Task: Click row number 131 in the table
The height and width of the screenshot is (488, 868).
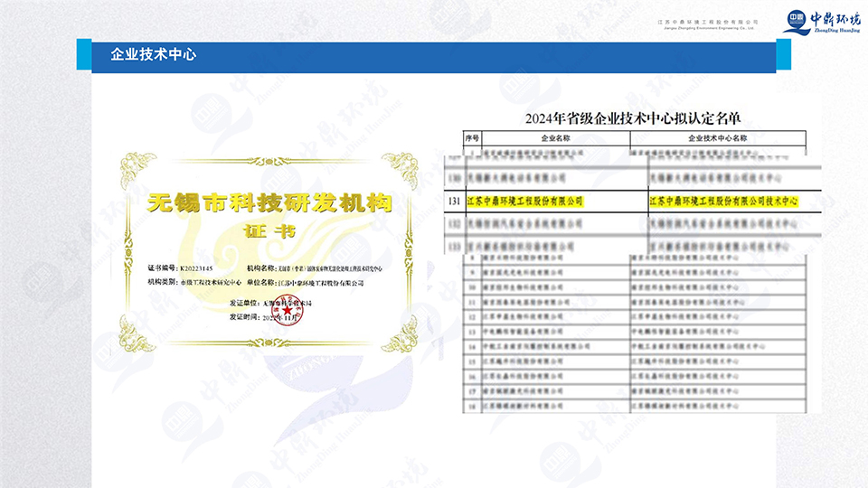Action: (455, 201)
